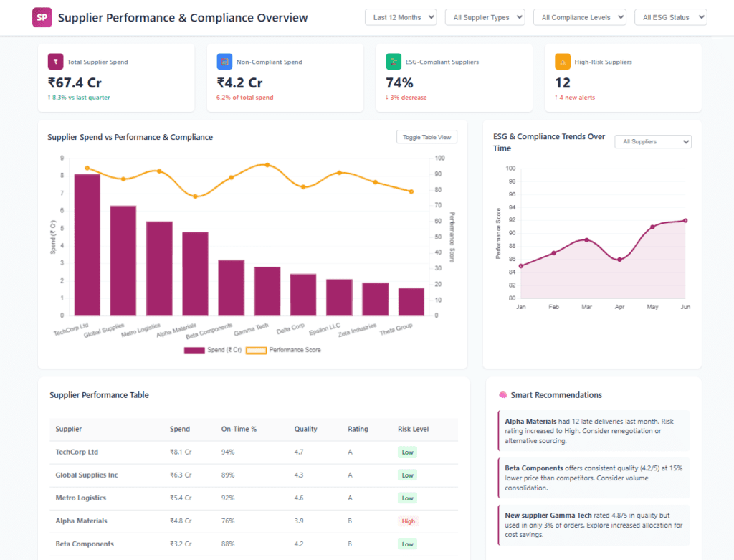Image resolution: width=734 pixels, height=560 pixels.
Task: Select the Jun data point on trend chart
Action: [685, 221]
